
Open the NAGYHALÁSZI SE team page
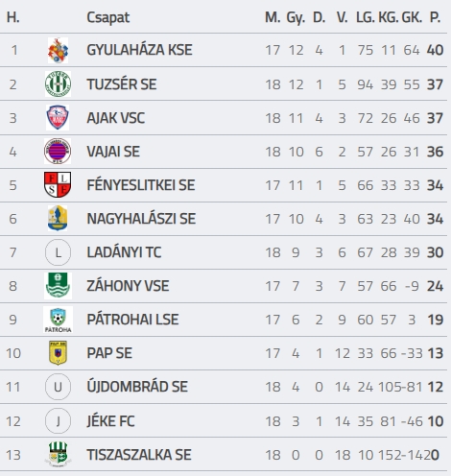(x=141, y=219)
